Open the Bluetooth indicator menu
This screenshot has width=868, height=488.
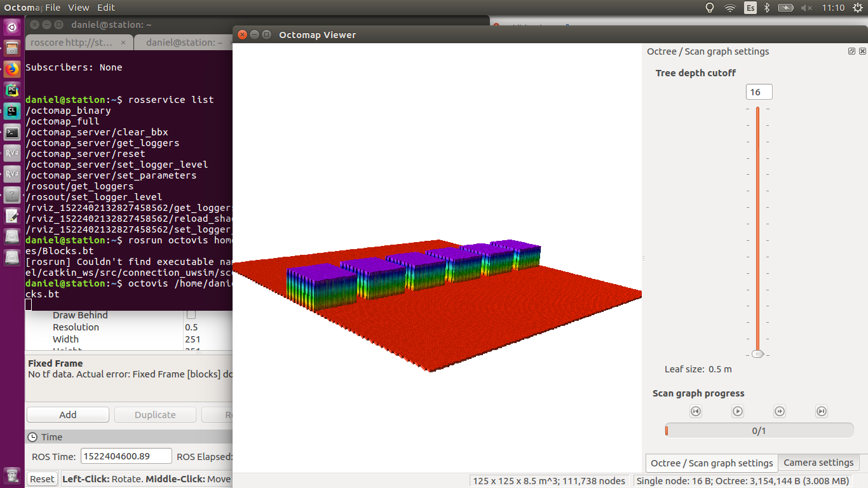click(766, 8)
